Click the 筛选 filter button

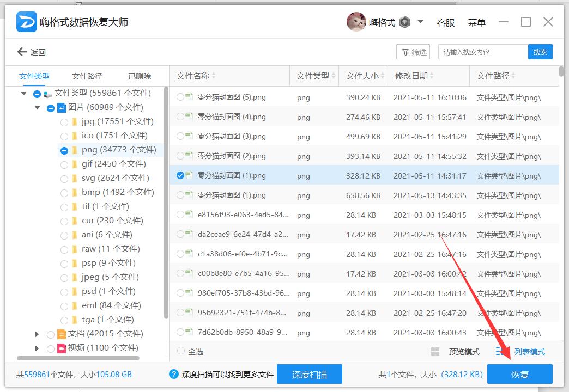[x=413, y=52]
